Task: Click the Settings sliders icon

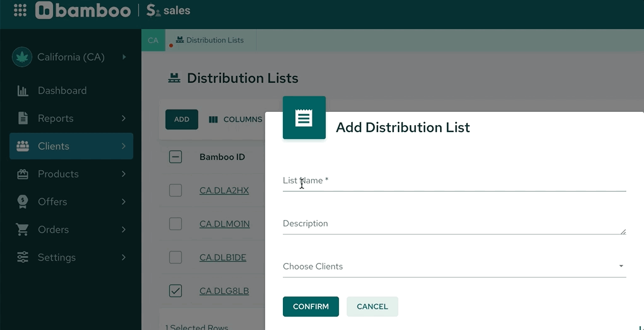Action: [23, 257]
